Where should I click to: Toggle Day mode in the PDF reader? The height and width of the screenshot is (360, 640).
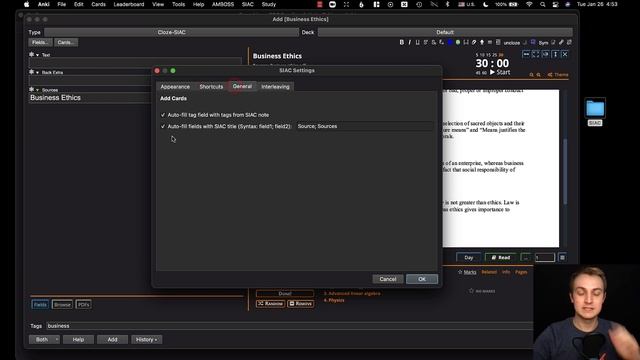pyautogui.click(x=469, y=258)
